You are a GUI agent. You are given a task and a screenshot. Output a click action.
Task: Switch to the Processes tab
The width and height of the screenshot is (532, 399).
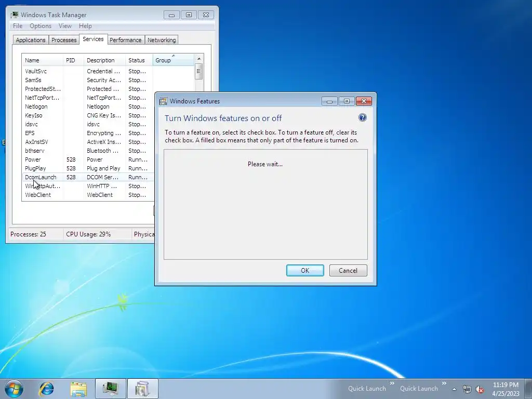[x=64, y=40]
